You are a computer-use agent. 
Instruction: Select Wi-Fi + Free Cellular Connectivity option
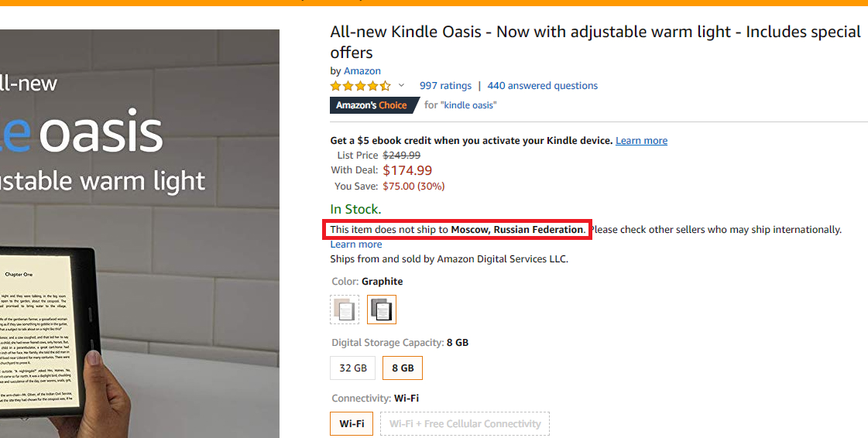(465, 424)
